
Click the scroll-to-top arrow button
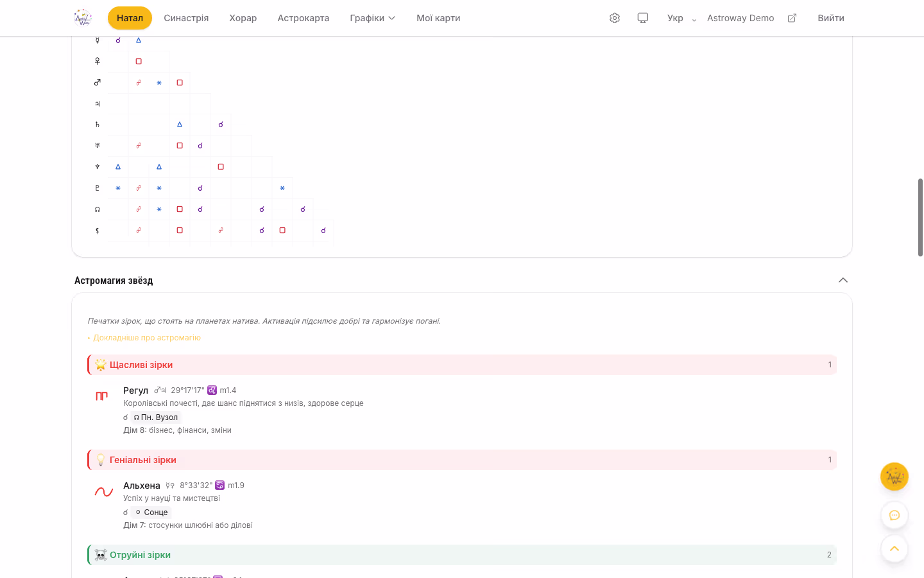coord(894,549)
